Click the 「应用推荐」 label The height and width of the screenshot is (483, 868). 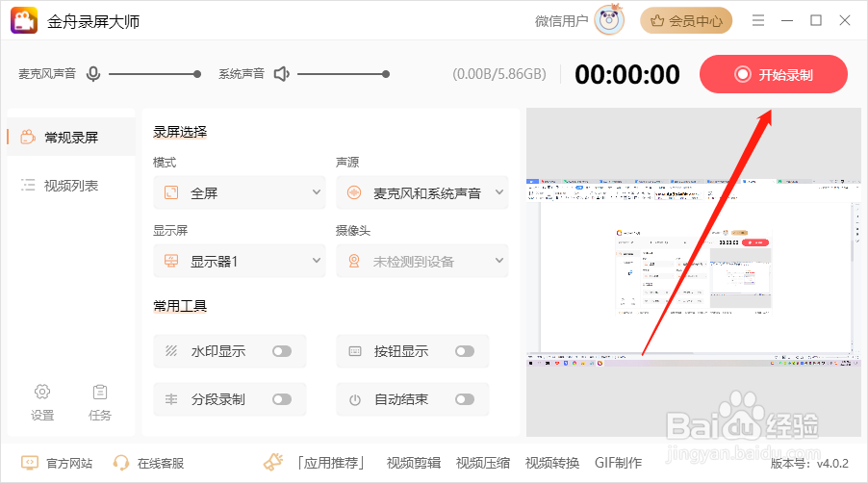click(330, 463)
